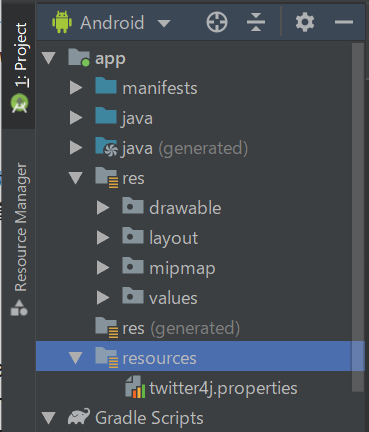Viewport: 369px width, 432px height.
Task: Click the twitter4j.properties file icon
Action: pyautogui.click(x=135, y=387)
